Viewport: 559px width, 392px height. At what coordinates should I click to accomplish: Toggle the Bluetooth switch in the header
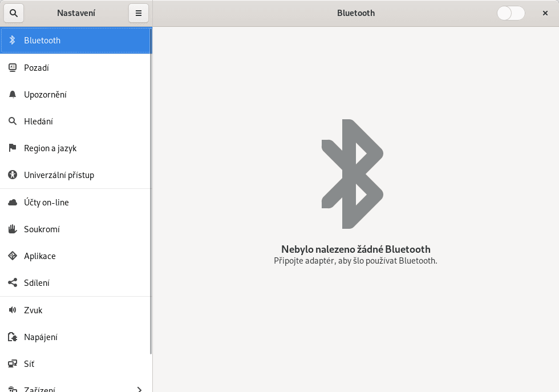click(x=511, y=13)
